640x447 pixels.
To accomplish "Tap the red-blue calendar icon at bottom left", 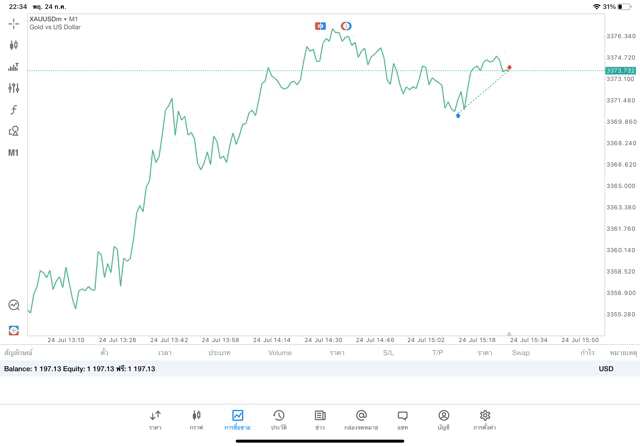I will (14, 329).
